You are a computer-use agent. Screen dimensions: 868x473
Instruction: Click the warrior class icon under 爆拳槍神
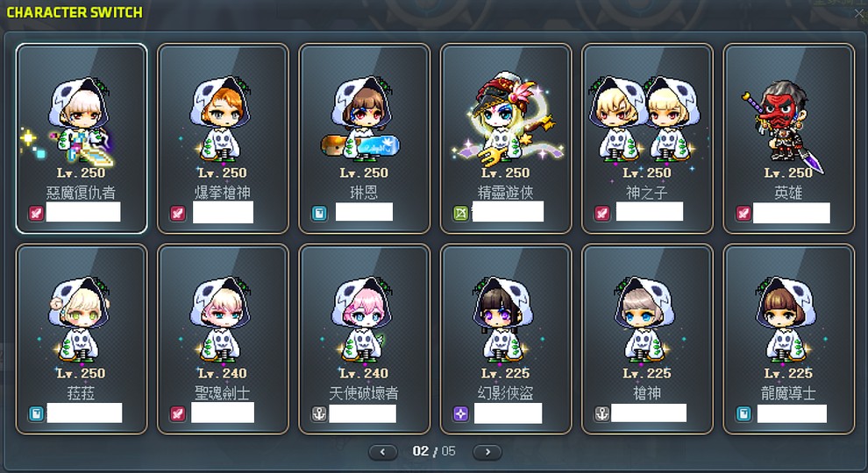point(178,213)
